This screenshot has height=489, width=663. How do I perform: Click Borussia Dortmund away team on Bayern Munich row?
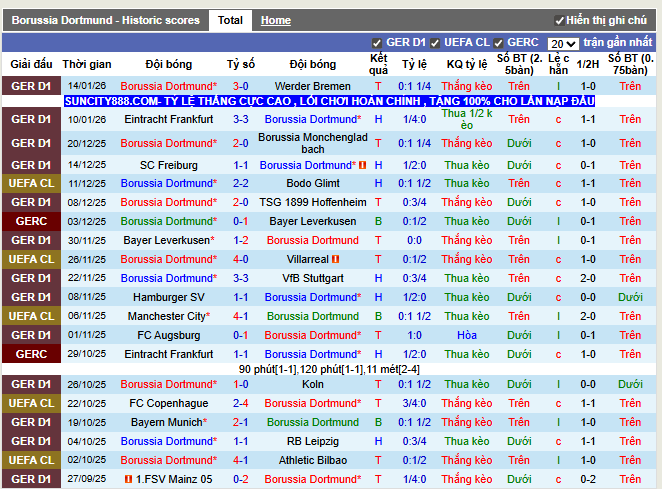coord(312,423)
